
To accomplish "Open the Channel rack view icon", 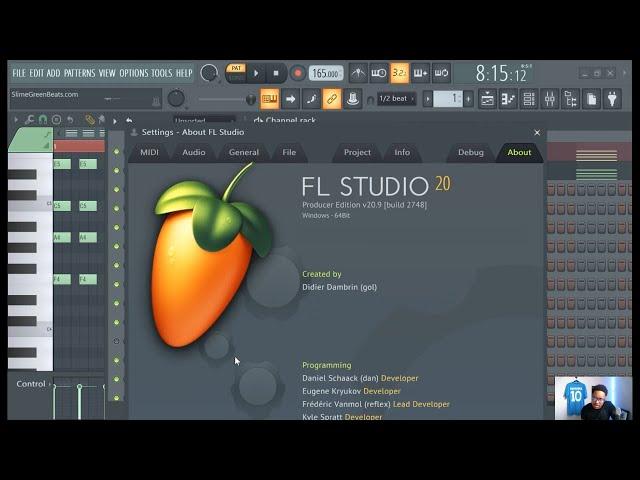I will [529, 99].
